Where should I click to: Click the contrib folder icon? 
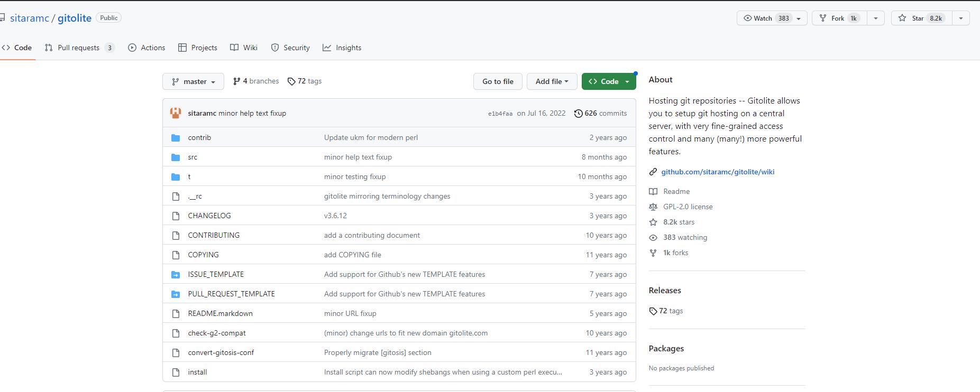pyautogui.click(x=176, y=138)
